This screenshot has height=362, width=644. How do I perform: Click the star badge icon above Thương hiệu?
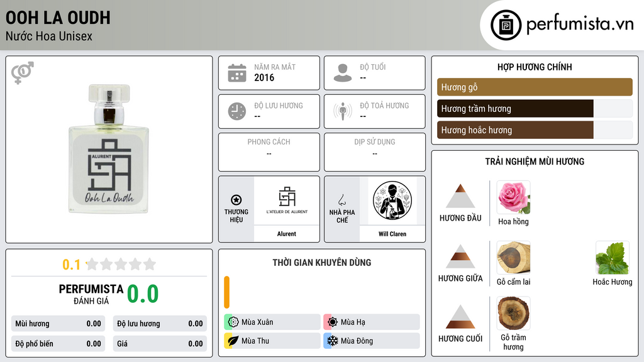[236, 200]
